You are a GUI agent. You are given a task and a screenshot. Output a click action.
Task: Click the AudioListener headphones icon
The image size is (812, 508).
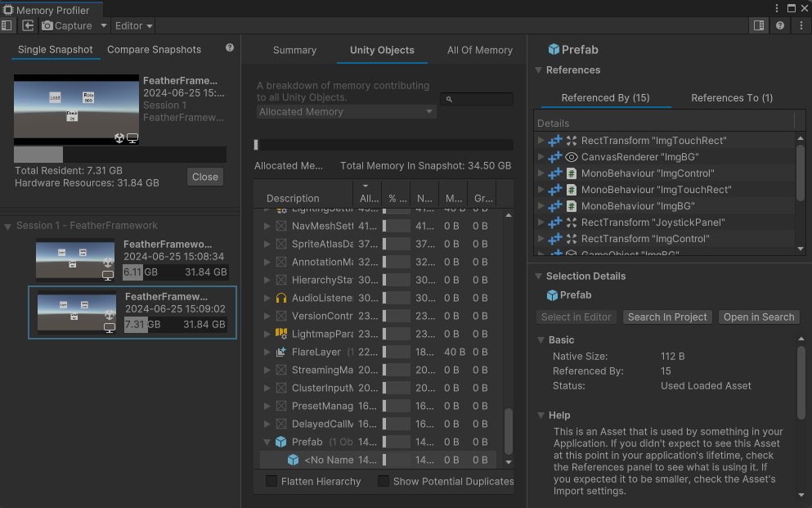[x=281, y=298]
